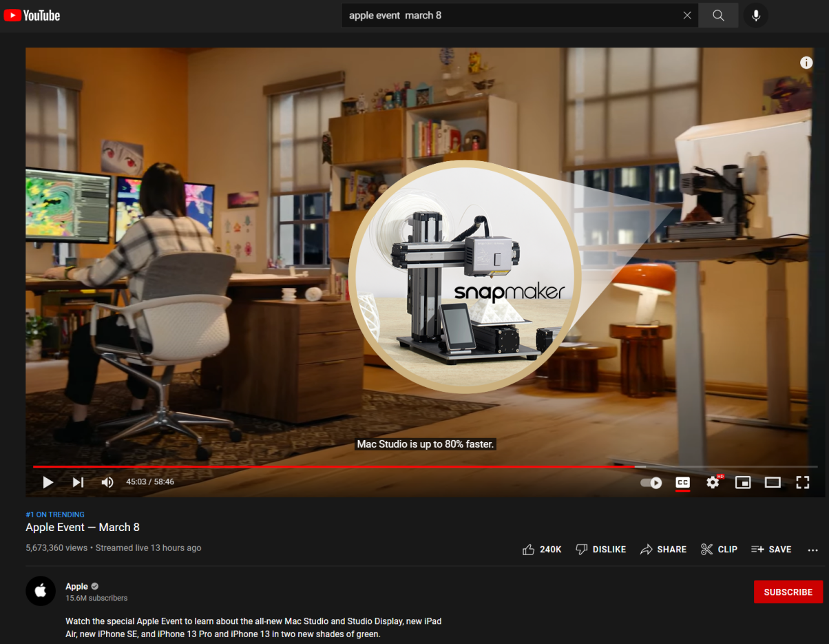Skip to next video

(x=78, y=482)
